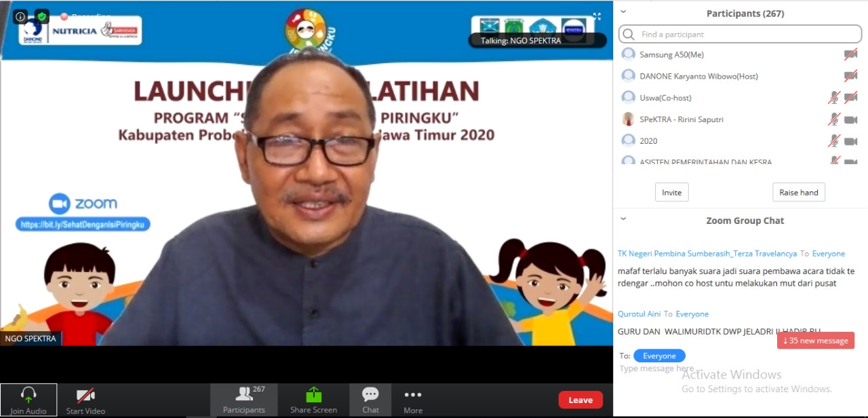Image resolution: width=868 pixels, height=418 pixels.
Task: Select participant 'SPeKTRA - Ririni Saputri'
Action: (682, 119)
